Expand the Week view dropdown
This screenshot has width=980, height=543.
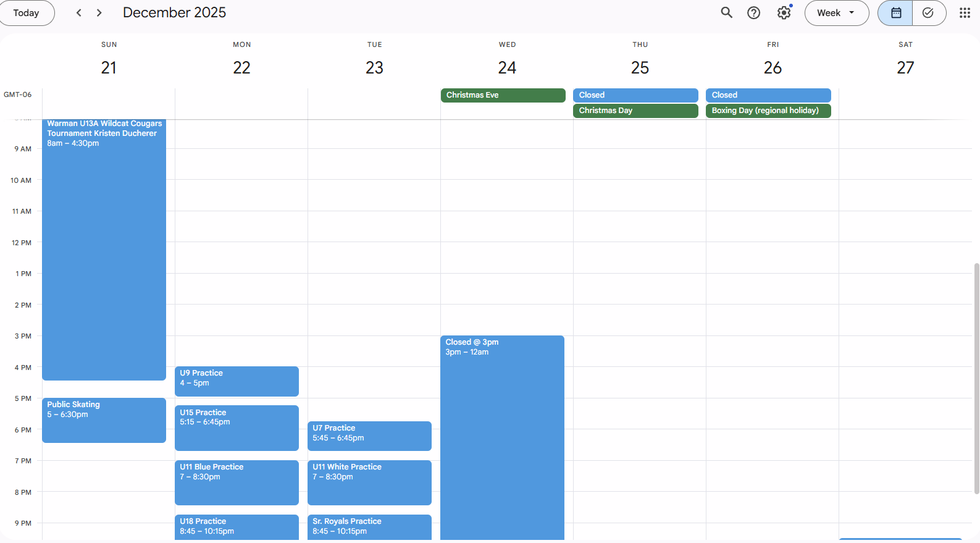point(836,13)
